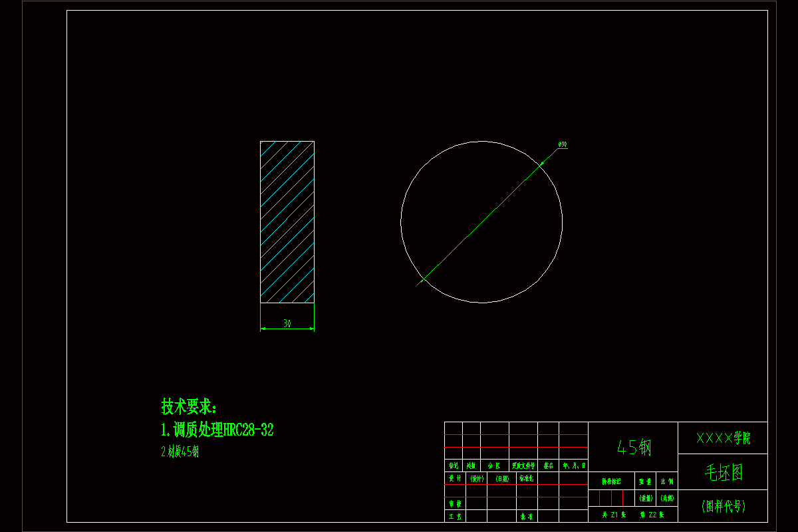
Task: Click the 更改文件号 column header cell
Action: (x=523, y=466)
